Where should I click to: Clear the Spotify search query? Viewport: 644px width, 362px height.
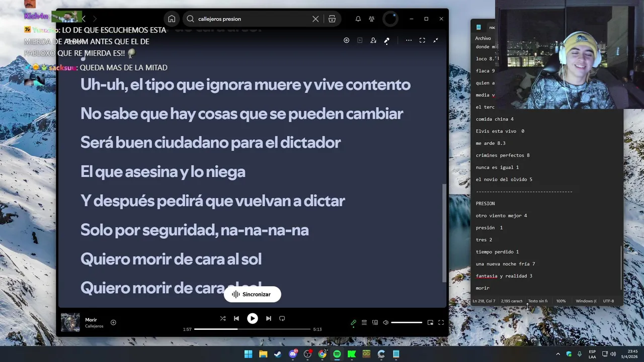click(x=315, y=19)
